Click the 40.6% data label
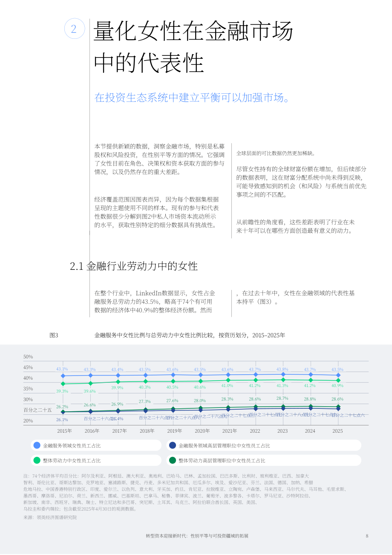This screenshot has height=555, width=392. click(200, 387)
